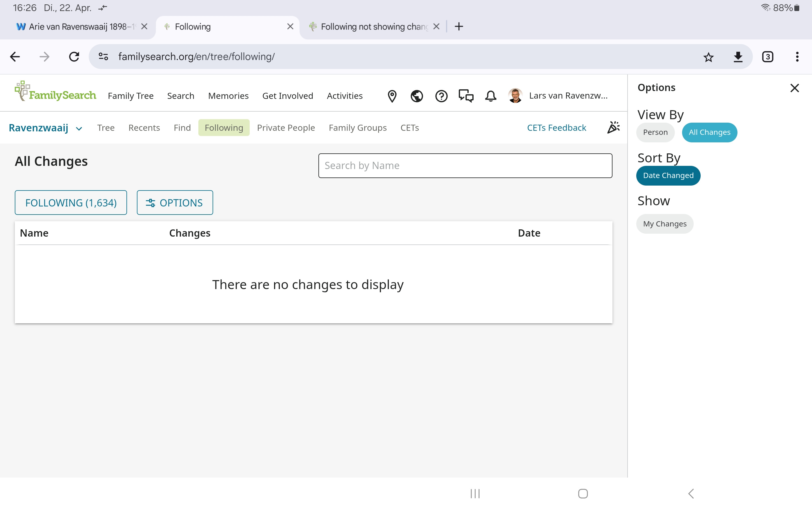Open the chat messages icon
The image size is (812, 508).
tap(466, 96)
